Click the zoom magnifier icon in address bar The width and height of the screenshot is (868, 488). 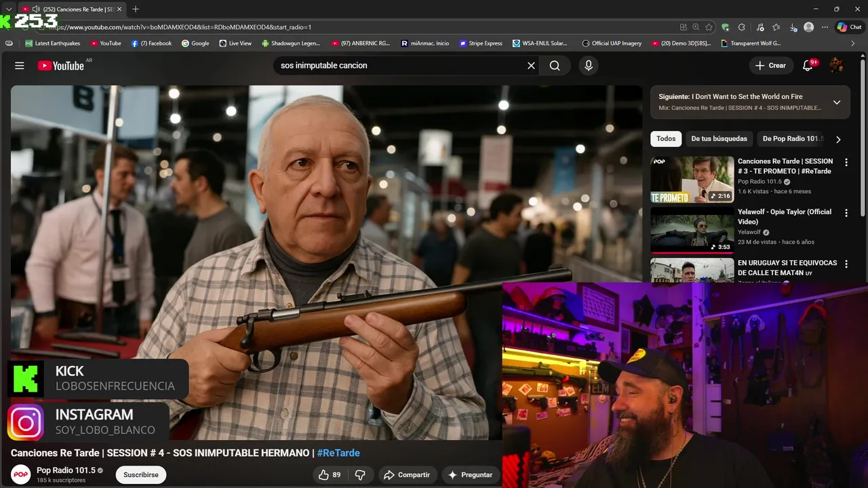click(x=696, y=27)
